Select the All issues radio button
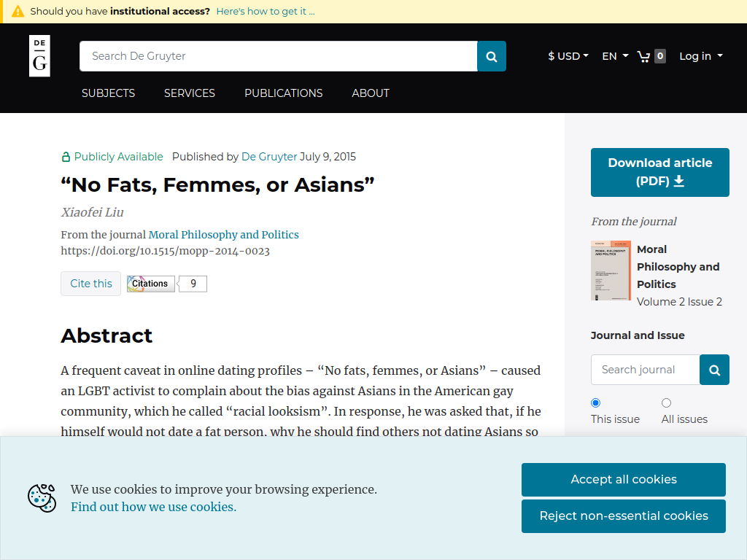This screenshot has height=560, width=747. coord(666,402)
